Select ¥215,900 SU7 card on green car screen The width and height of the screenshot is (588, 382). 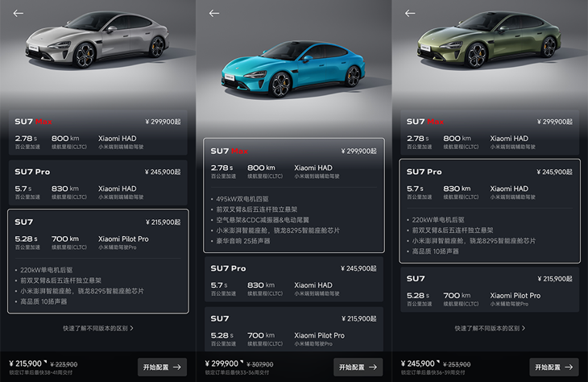click(490, 289)
